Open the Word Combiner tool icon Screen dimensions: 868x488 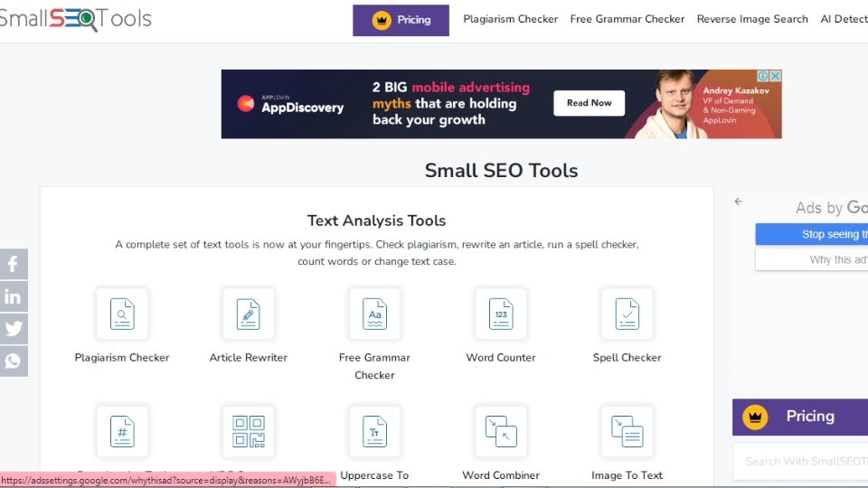(x=501, y=432)
